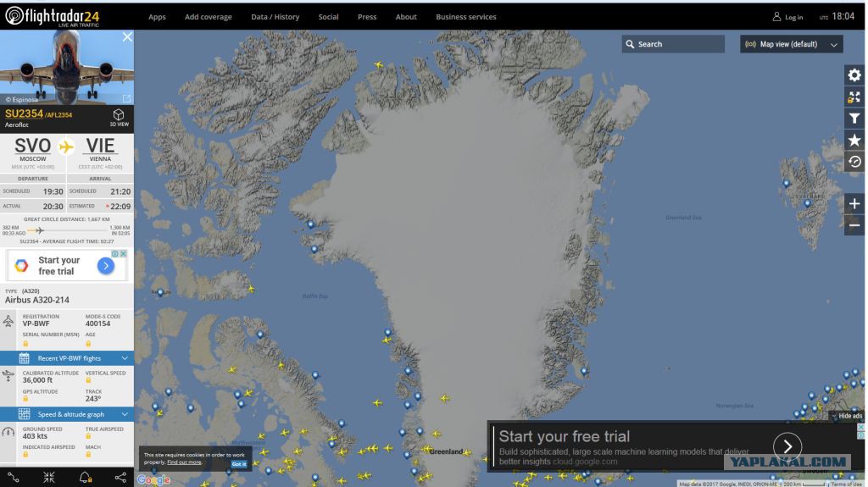Click the lock icon under Vertical Speed
The image size is (868, 487).
(88, 380)
